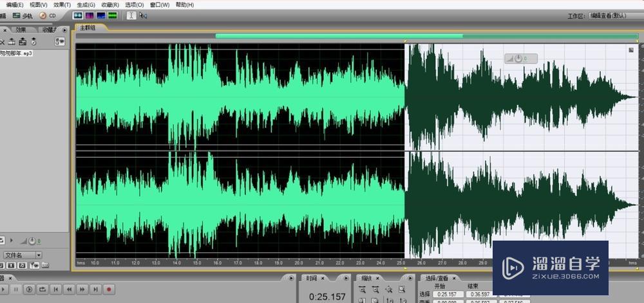The image size is (644, 303).
Task: Toggle the Loop play button
Action: point(43,289)
